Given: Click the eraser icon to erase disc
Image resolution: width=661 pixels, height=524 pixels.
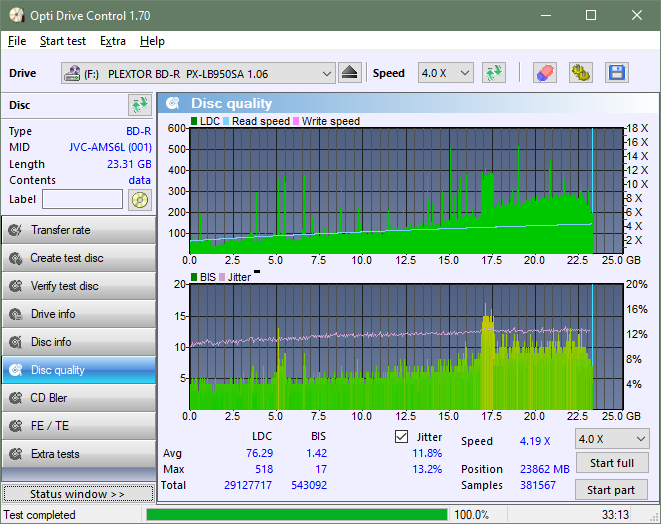Looking at the screenshot, I should pos(545,73).
